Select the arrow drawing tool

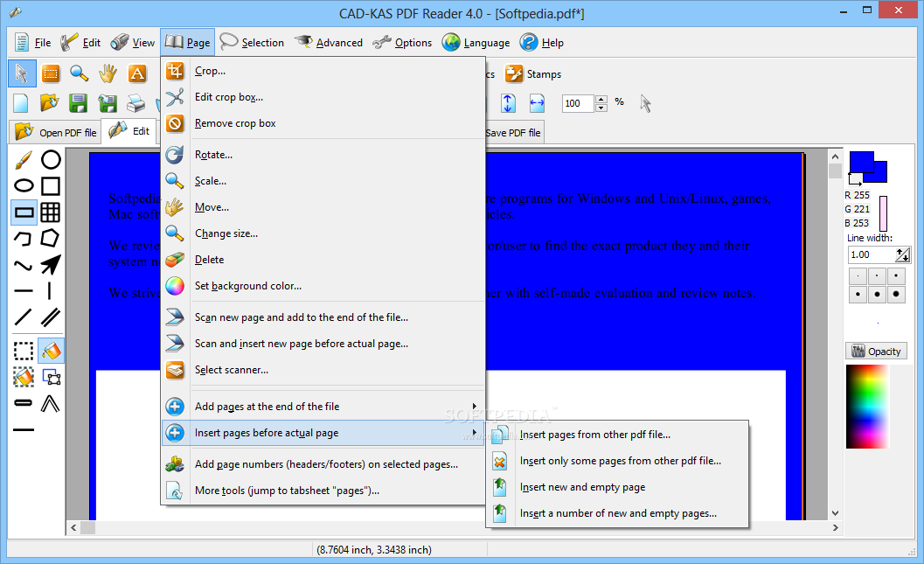[x=51, y=265]
